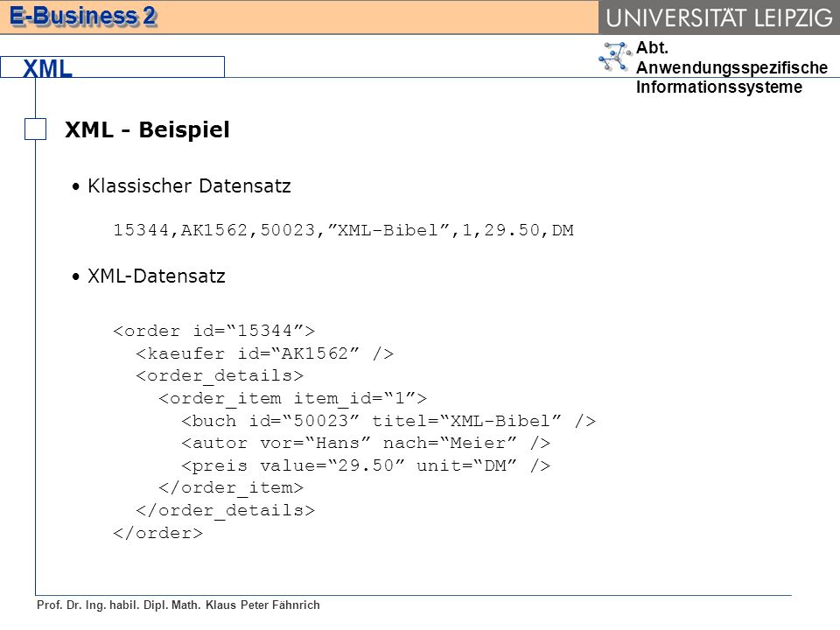
Task: Click the Anwendungsspezifische text line
Action: 731,67
